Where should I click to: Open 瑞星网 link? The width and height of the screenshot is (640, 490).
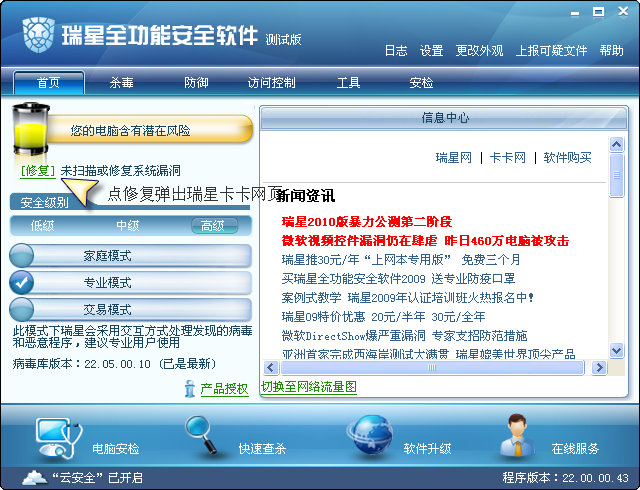(x=453, y=158)
